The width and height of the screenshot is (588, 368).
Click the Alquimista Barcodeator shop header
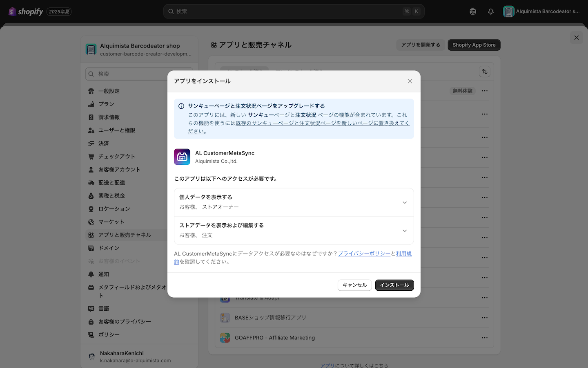click(139, 49)
